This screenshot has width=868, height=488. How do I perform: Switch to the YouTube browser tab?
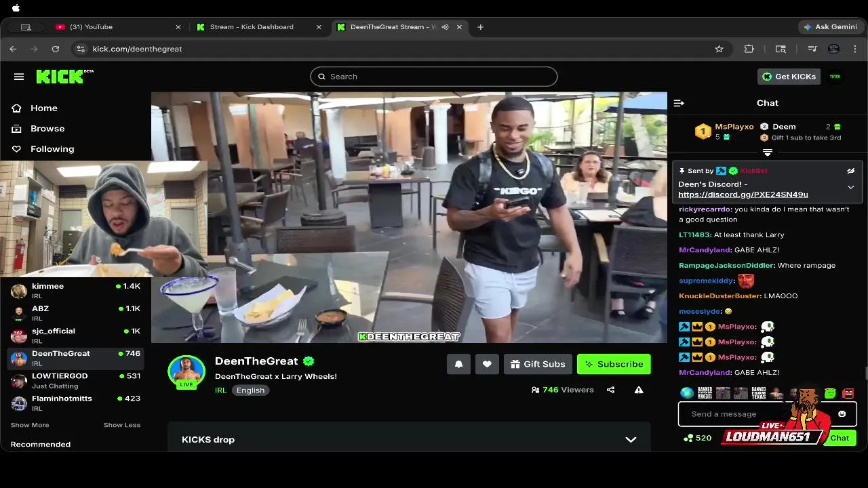pyautogui.click(x=118, y=27)
